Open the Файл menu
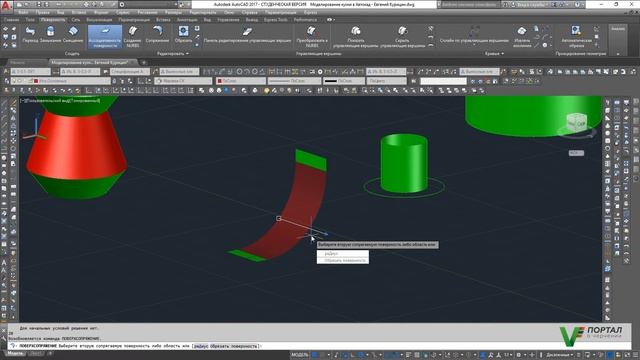Screen dimensions: 640x360 pos(23,12)
